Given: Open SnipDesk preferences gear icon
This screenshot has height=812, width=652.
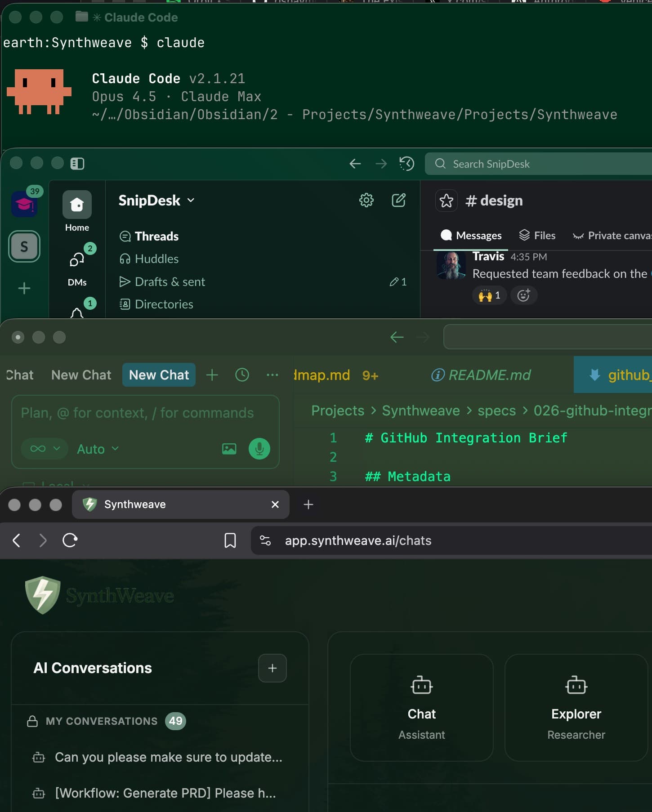Looking at the screenshot, I should [x=366, y=200].
